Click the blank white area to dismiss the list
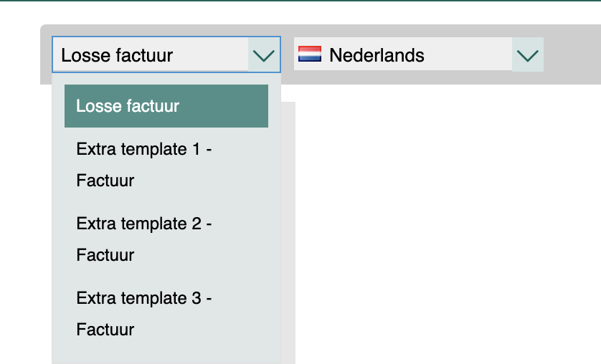 (448, 224)
